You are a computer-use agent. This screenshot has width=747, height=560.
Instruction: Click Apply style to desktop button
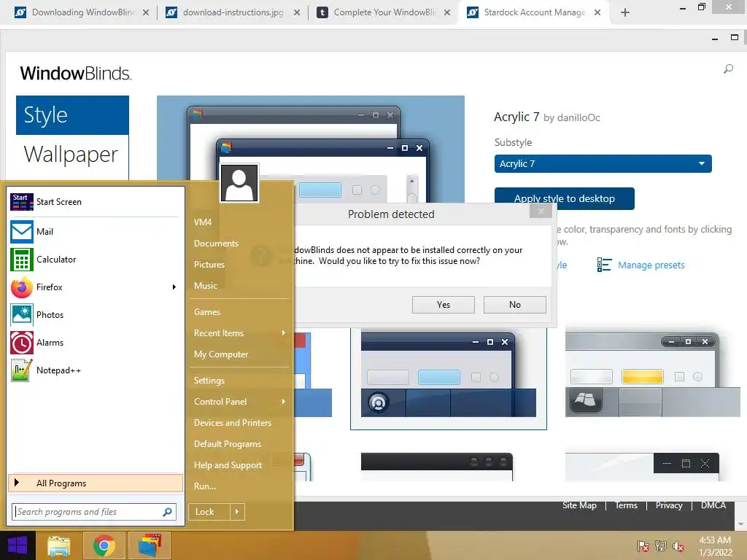[x=564, y=198]
